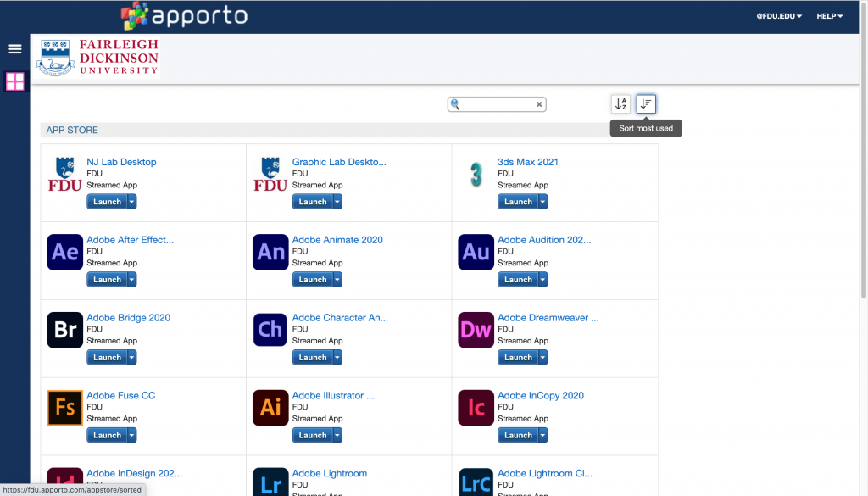Click the InCopy Ic icon

(x=476, y=408)
